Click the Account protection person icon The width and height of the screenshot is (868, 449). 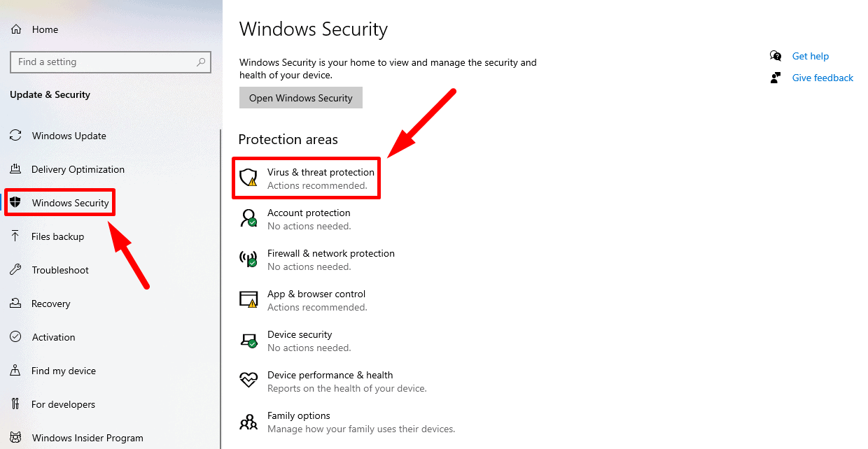(248, 218)
